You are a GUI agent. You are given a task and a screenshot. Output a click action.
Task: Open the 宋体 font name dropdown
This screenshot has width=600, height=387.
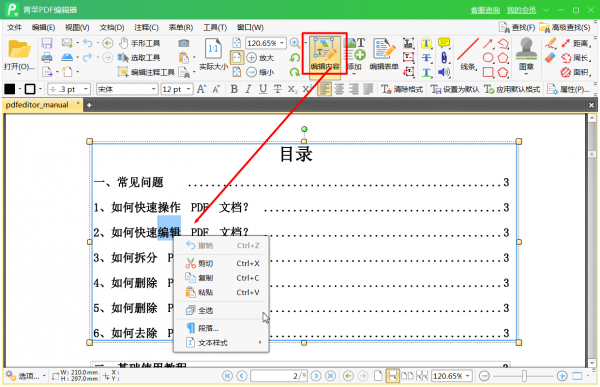tap(153, 89)
